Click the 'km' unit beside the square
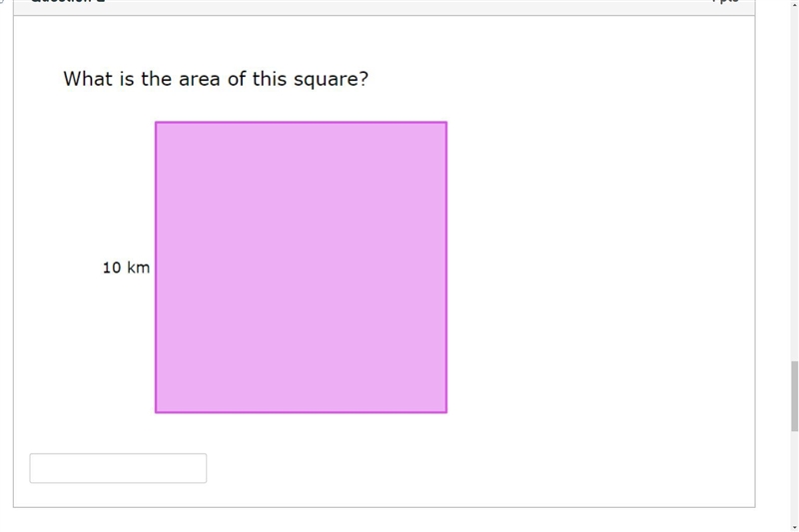 (x=138, y=267)
